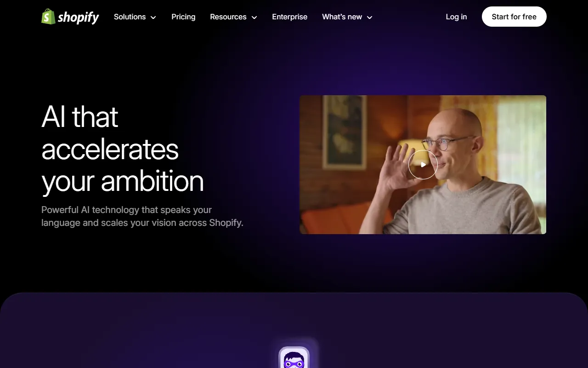Go to the Pricing page

[x=183, y=17]
